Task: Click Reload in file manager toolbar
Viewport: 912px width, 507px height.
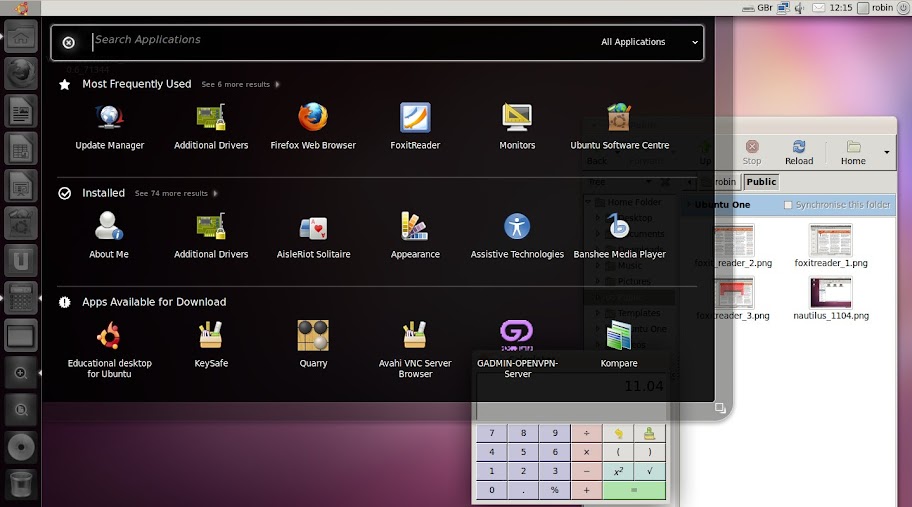Action: tap(799, 152)
